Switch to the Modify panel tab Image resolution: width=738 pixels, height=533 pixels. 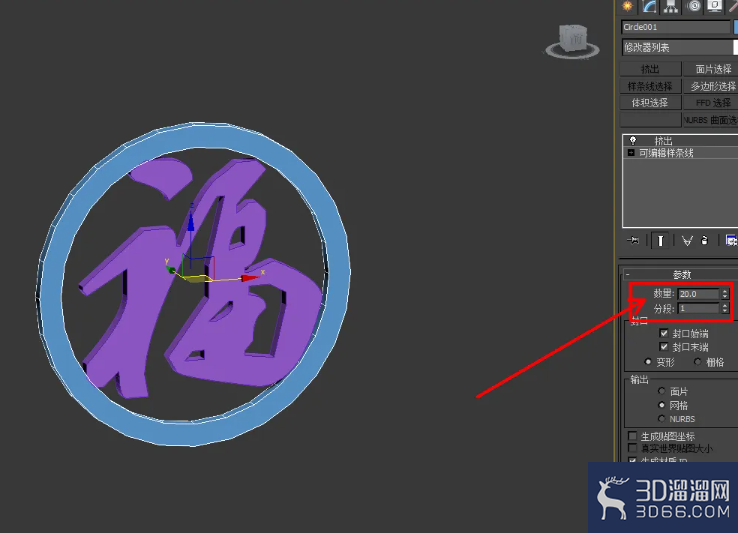coord(650,6)
